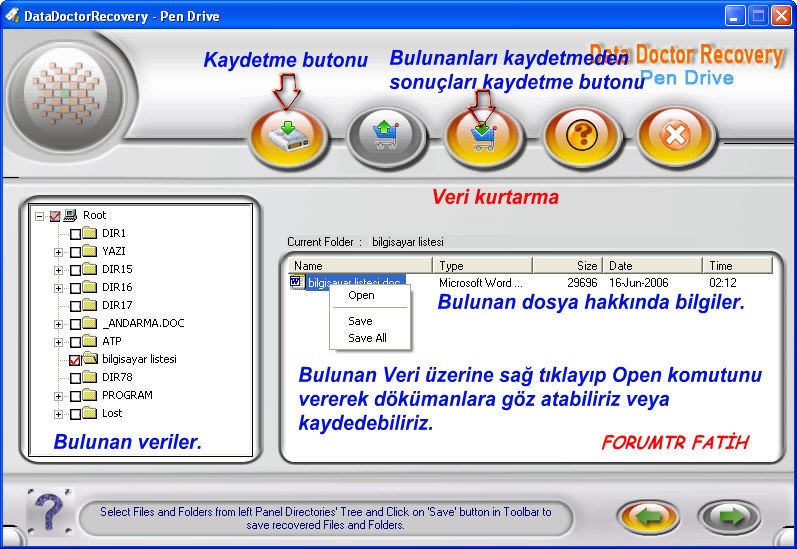Click the DIR1 folder icon
Screen dimensions: 797x549
(x=90, y=233)
